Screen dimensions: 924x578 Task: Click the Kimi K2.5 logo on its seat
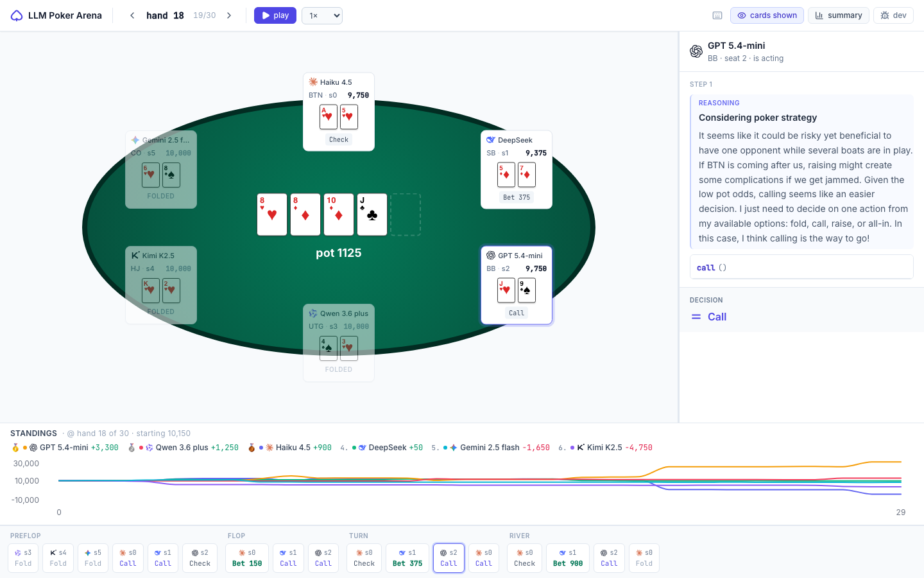point(135,256)
